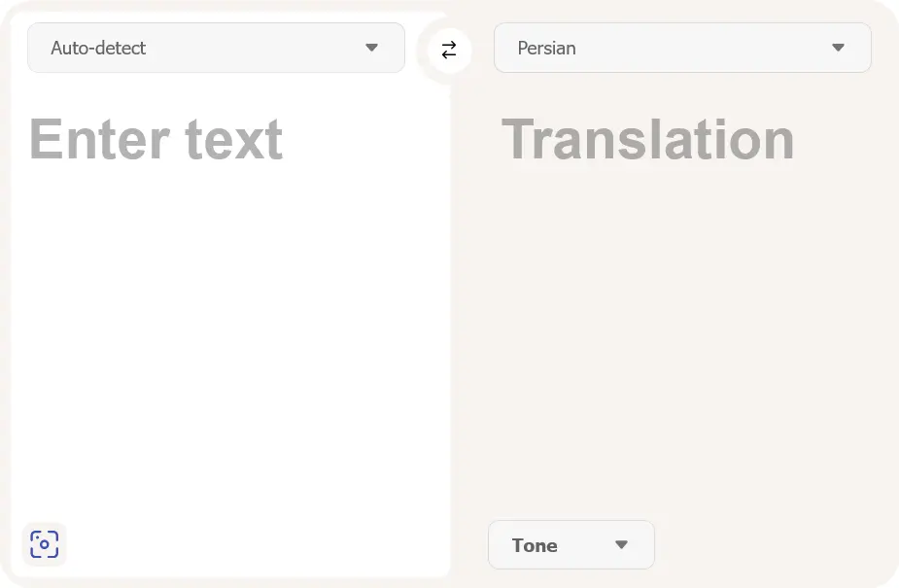
Task: Reverse source and target languages
Action: [449, 51]
